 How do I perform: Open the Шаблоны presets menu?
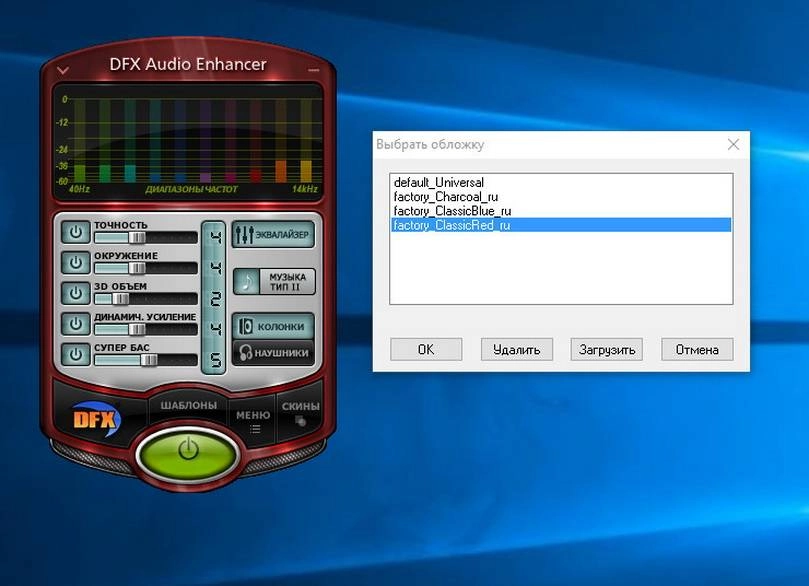(x=188, y=405)
